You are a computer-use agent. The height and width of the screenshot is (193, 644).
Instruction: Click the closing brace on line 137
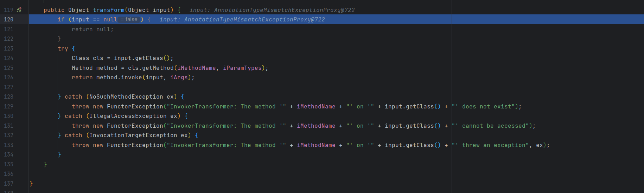31,184
